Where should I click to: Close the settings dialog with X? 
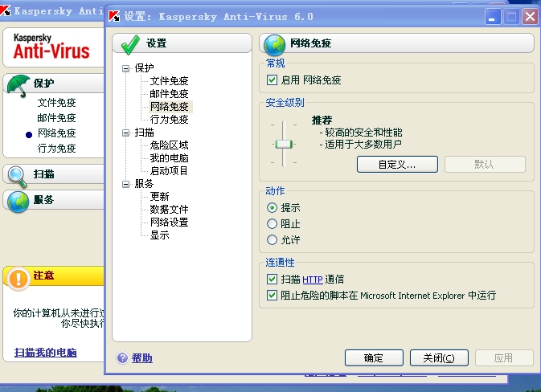(x=531, y=16)
